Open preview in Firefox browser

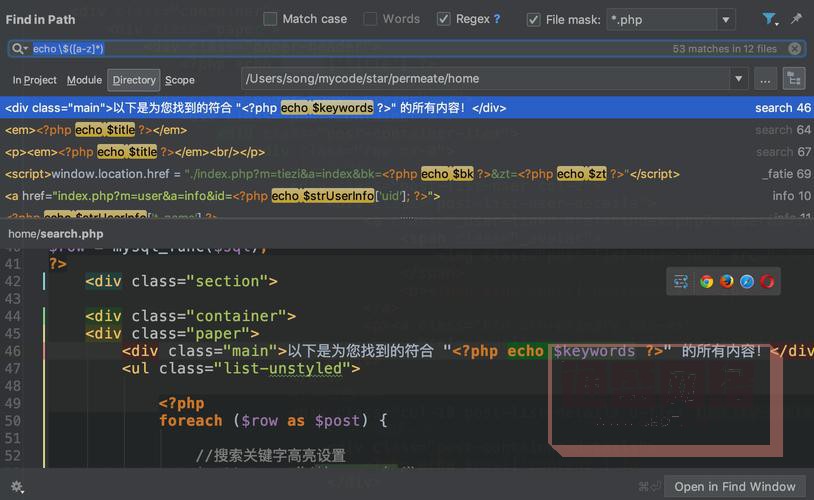click(726, 281)
